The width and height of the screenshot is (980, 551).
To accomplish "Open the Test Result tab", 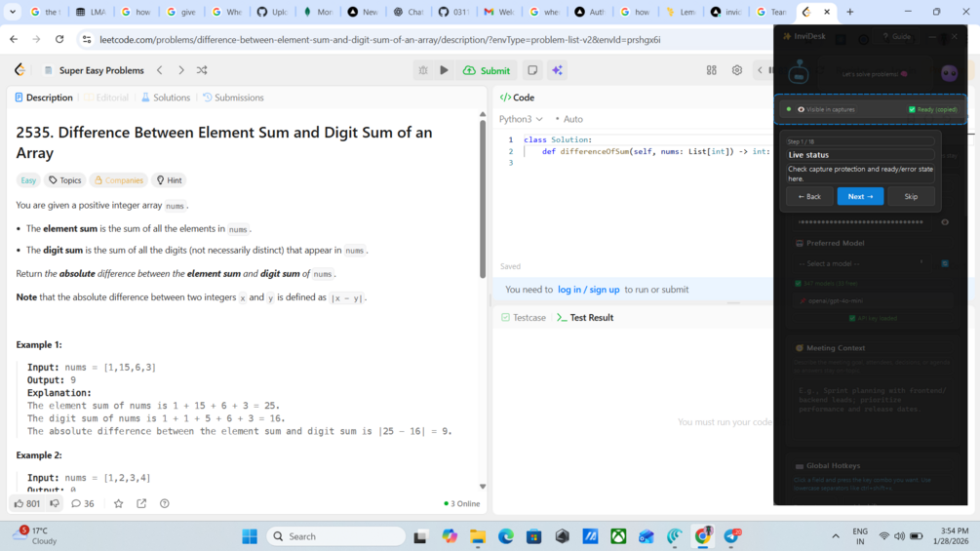I will (585, 317).
